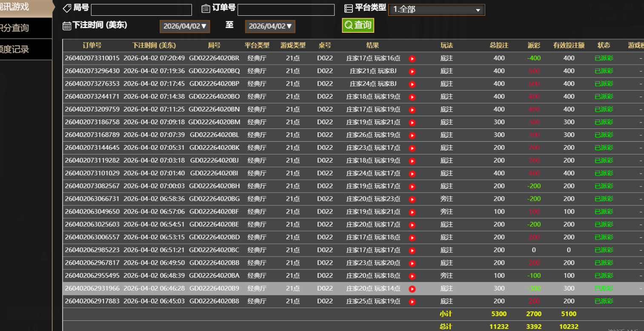Viewport: 644px width, 331px height.
Task: Click replay icon for round GD022264020BM
Action: 412,123
